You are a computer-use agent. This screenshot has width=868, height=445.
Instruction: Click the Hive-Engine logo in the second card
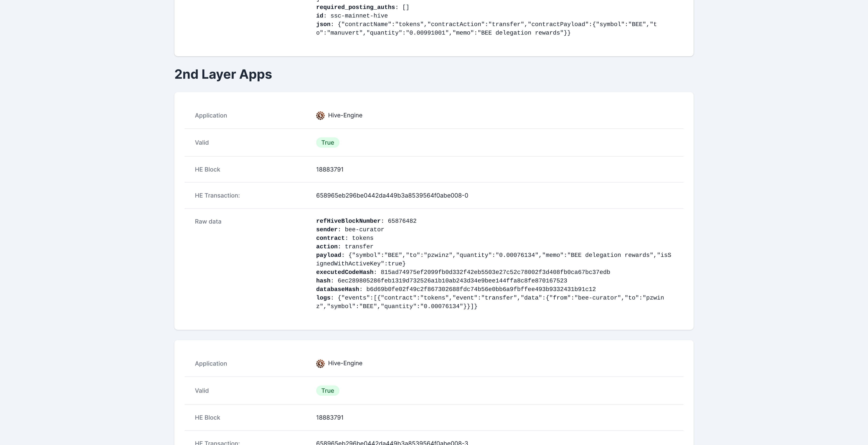(320, 364)
